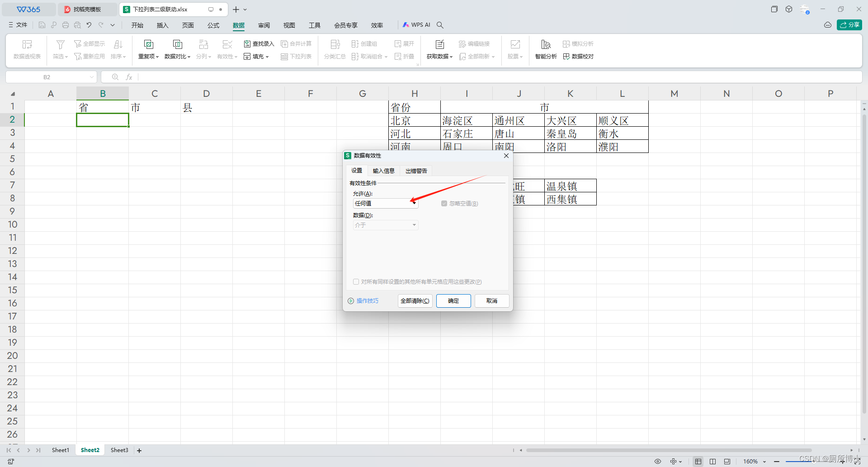Image resolution: width=868 pixels, height=467 pixels.
Task: Open Smart Analysis (智能分析)
Action: 546,49
